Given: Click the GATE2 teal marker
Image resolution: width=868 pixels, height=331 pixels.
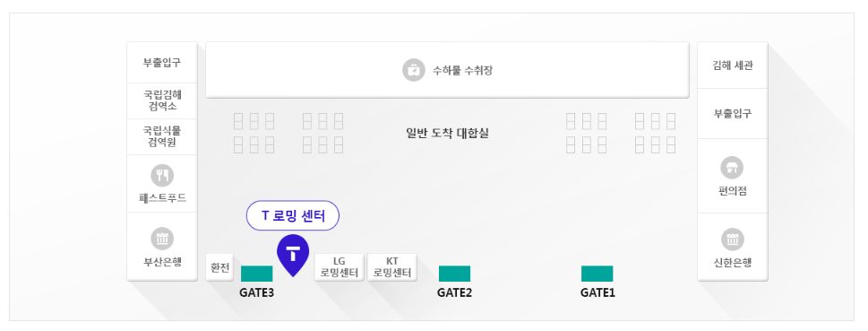Looking at the screenshot, I should point(454,274).
